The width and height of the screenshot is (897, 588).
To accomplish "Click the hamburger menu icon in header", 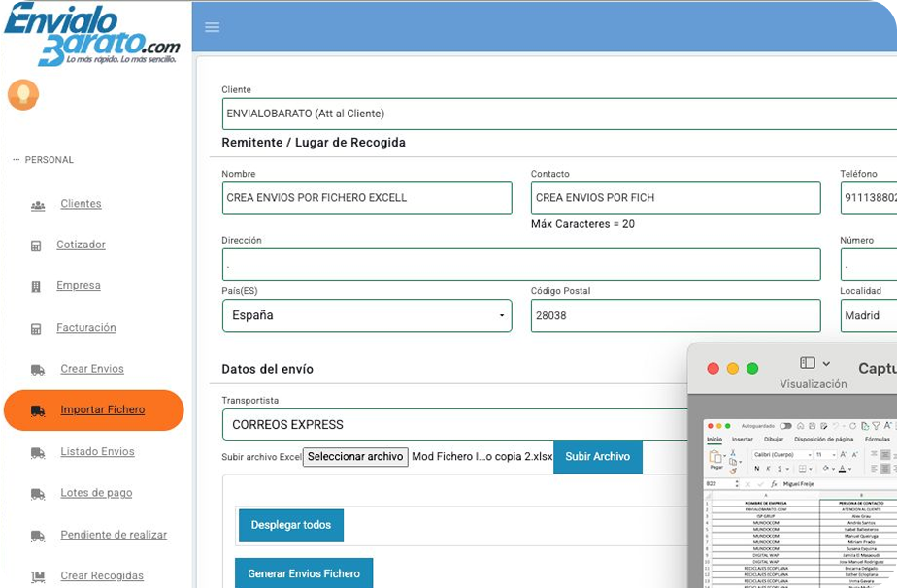I will 213,27.
